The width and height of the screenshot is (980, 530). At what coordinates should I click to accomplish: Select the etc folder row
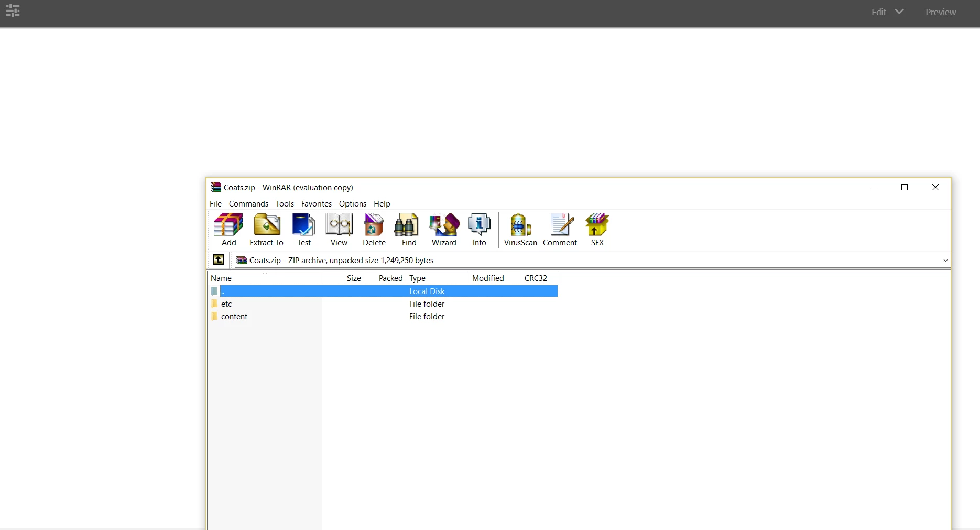click(x=383, y=304)
